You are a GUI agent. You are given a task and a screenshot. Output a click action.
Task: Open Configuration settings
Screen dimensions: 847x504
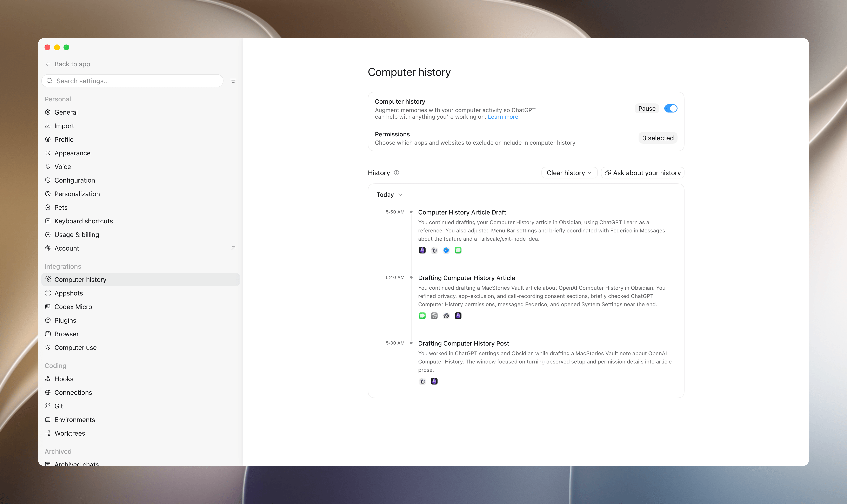[x=140, y=180]
